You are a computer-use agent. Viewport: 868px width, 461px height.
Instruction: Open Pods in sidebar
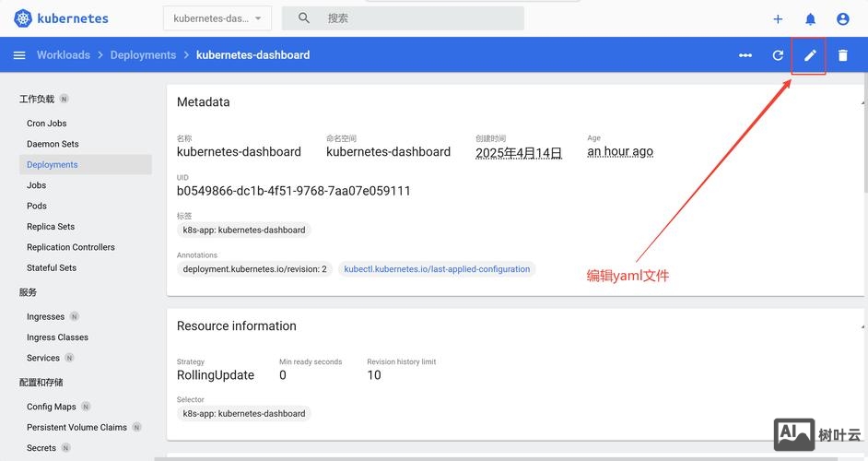37,206
